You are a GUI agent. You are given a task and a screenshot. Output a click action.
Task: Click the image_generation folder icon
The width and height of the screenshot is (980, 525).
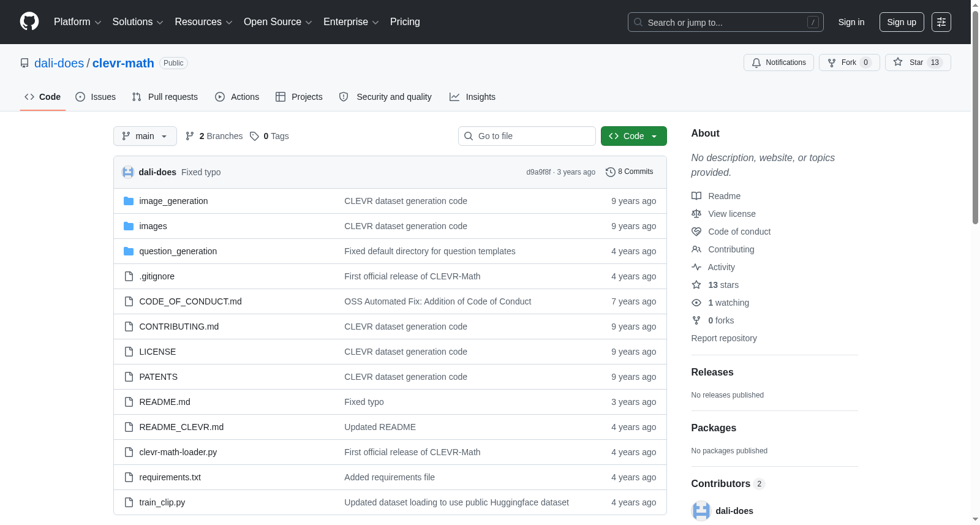[129, 201]
